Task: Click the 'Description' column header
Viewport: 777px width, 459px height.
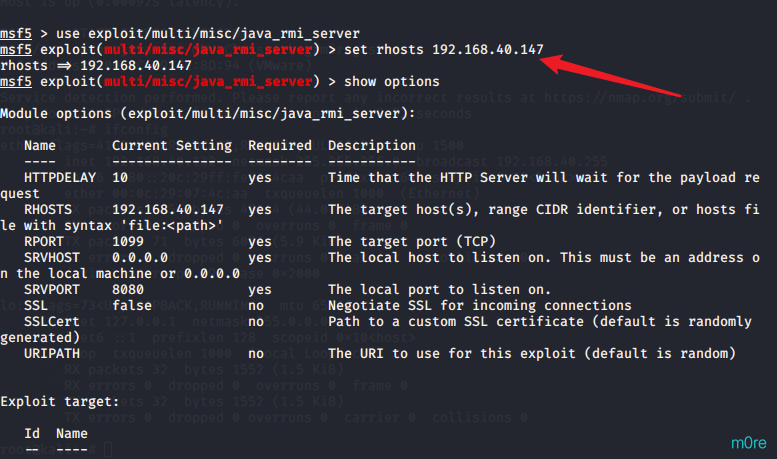Action: click(x=372, y=146)
